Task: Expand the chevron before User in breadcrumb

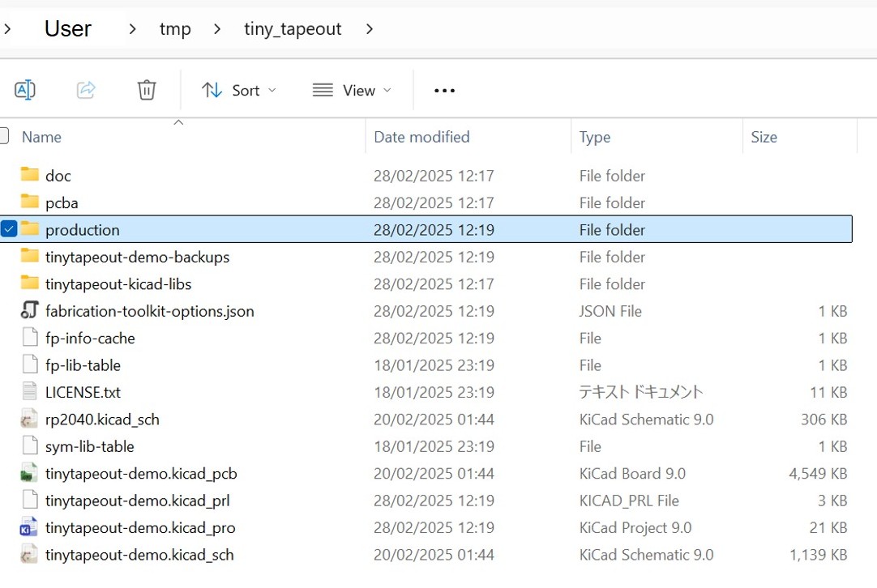Action: click(7, 29)
